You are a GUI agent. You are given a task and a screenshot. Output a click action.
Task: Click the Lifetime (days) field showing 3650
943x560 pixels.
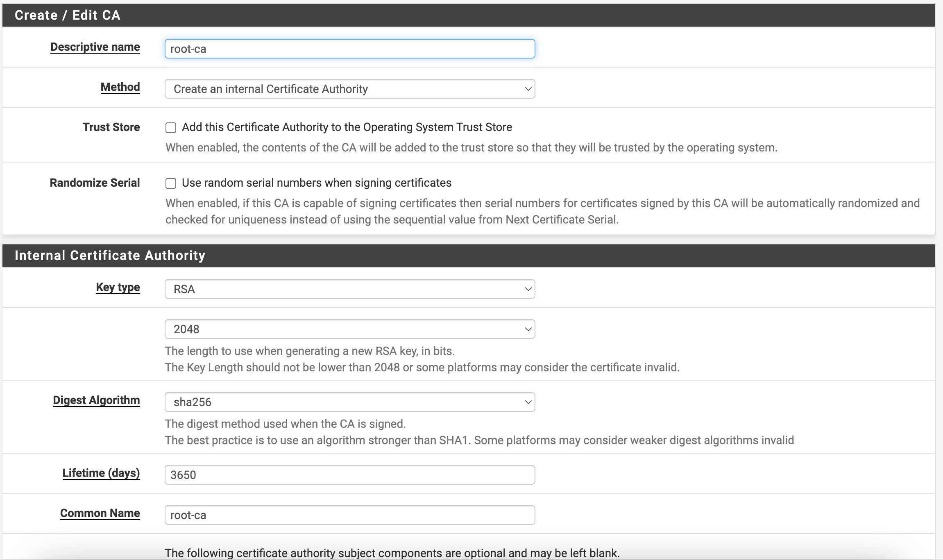[349, 475]
